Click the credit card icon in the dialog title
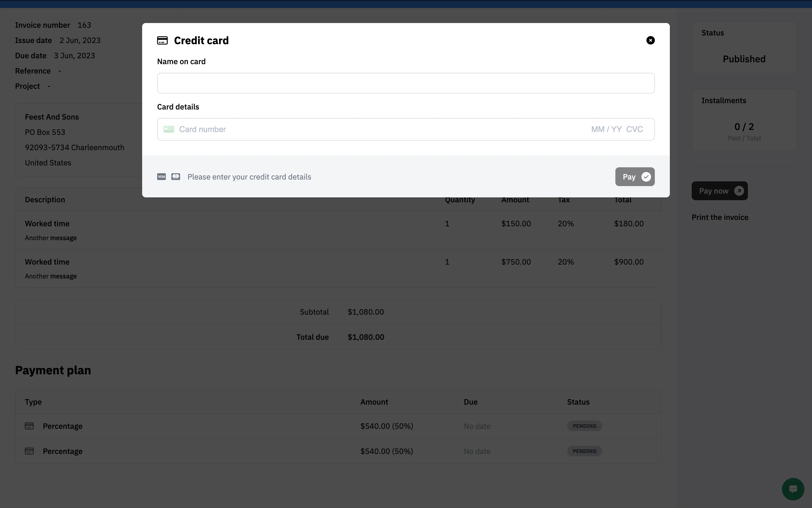This screenshot has height=508, width=812. (162, 41)
